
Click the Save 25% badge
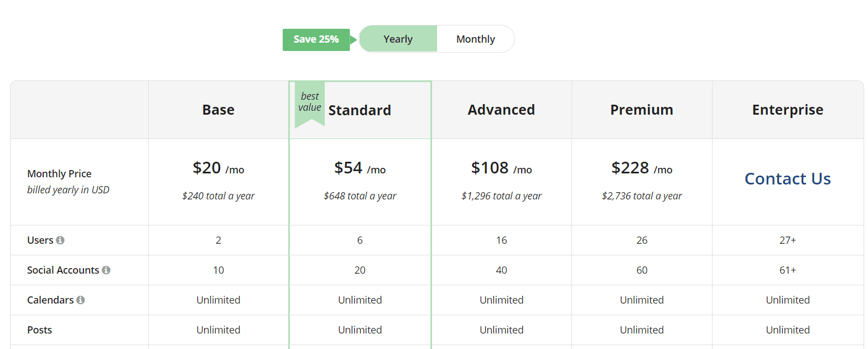click(316, 39)
